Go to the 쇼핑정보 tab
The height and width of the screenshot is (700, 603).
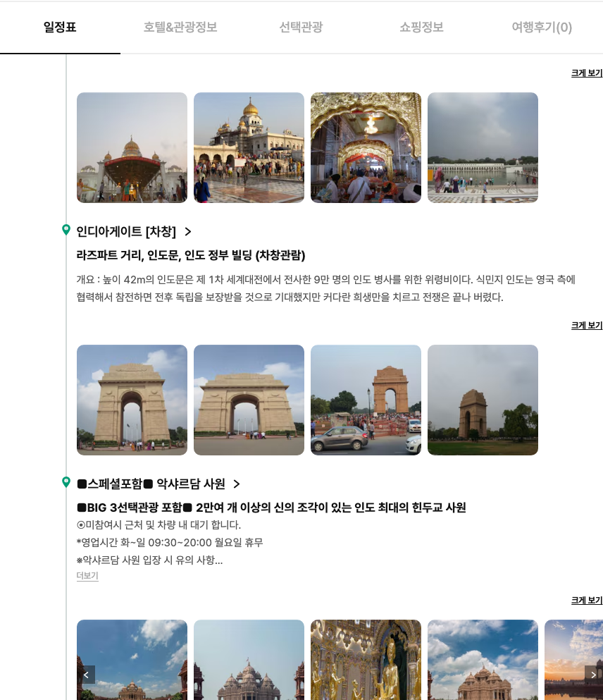(x=421, y=27)
